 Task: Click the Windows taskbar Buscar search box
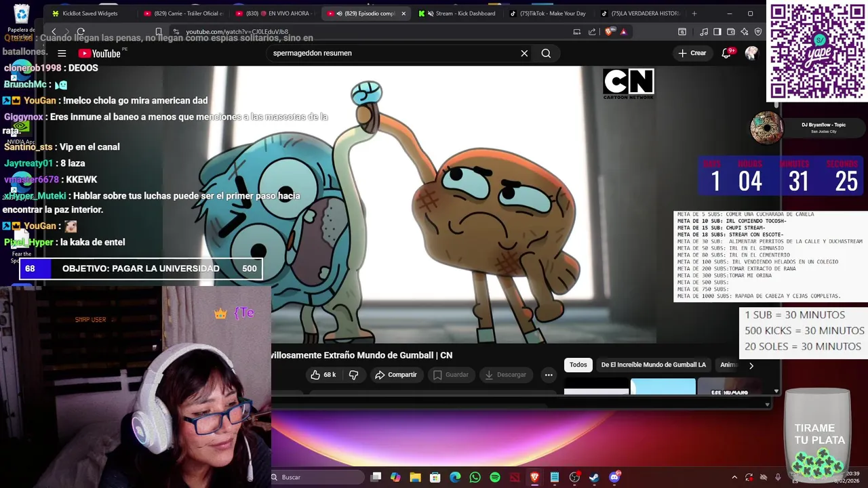click(317, 477)
